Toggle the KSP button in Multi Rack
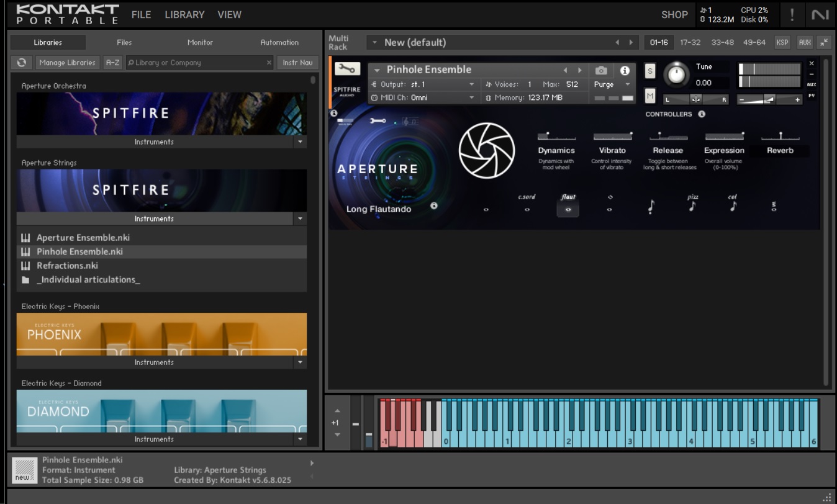This screenshot has width=837, height=504. tap(782, 42)
